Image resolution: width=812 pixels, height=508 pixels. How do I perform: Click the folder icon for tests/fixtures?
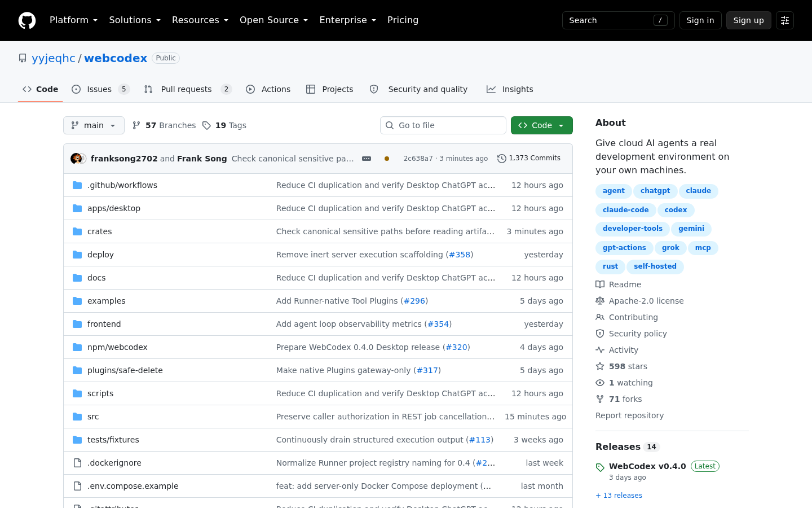coord(77,440)
